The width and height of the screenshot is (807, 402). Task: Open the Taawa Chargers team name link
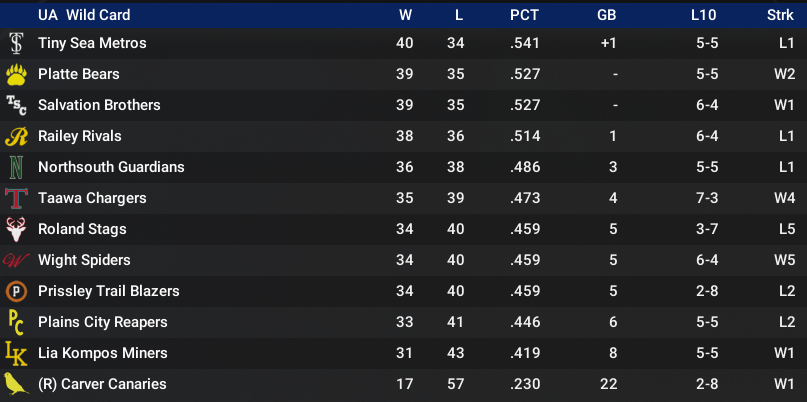(92, 198)
